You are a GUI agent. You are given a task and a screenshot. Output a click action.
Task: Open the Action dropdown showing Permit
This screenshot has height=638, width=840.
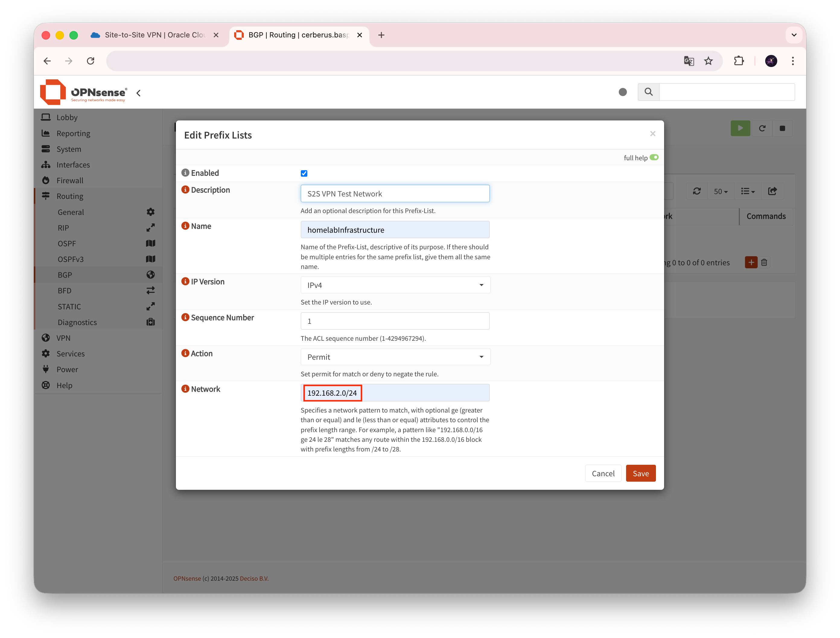(x=395, y=357)
